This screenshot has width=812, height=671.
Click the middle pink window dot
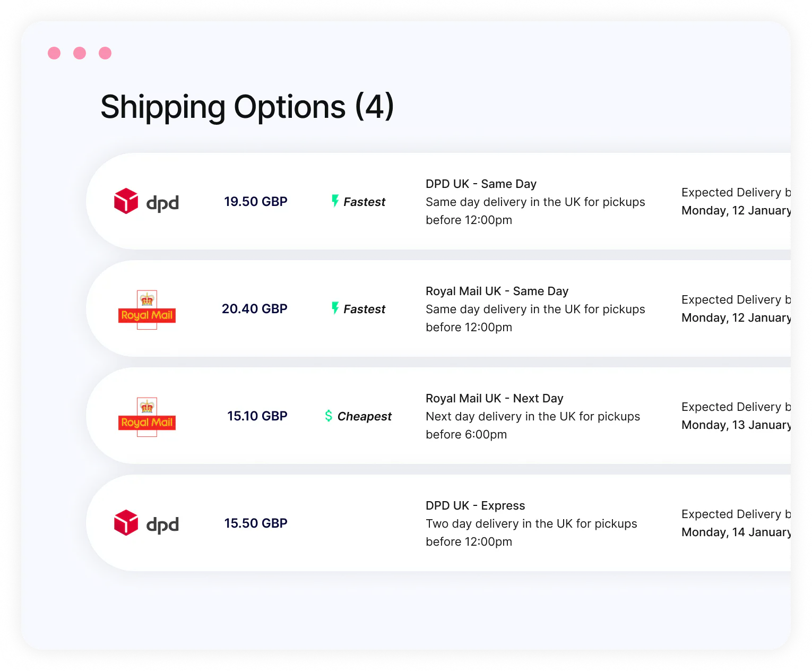point(80,53)
